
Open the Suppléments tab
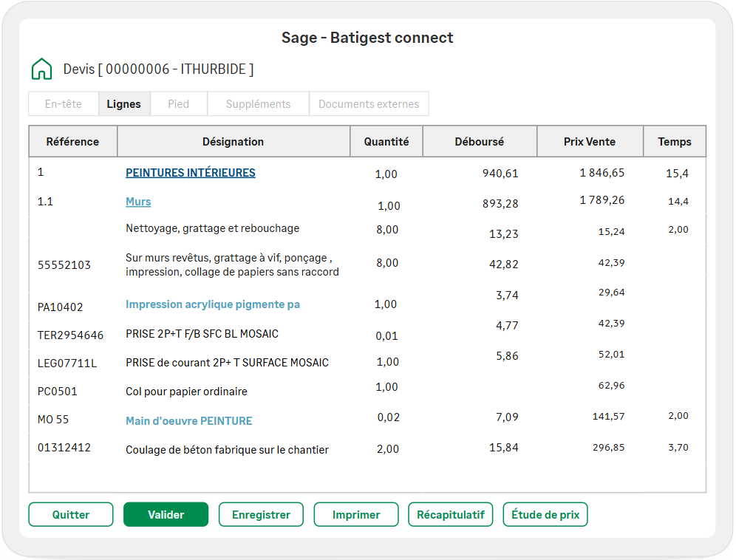click(258, 104)
